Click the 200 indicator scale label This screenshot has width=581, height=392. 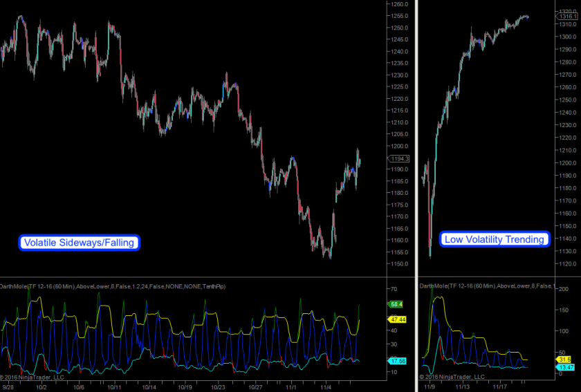tap(563, 289)
